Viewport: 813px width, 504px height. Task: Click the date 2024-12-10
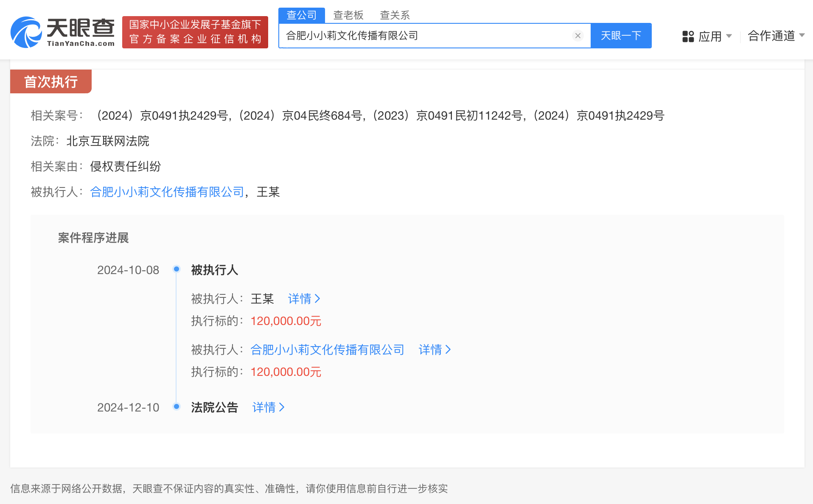tap(128, 408)
